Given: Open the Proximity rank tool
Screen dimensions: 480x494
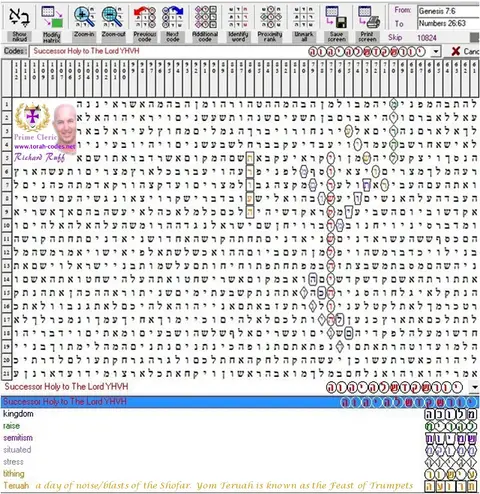Looking at the screenshot, I should point(270,17).
